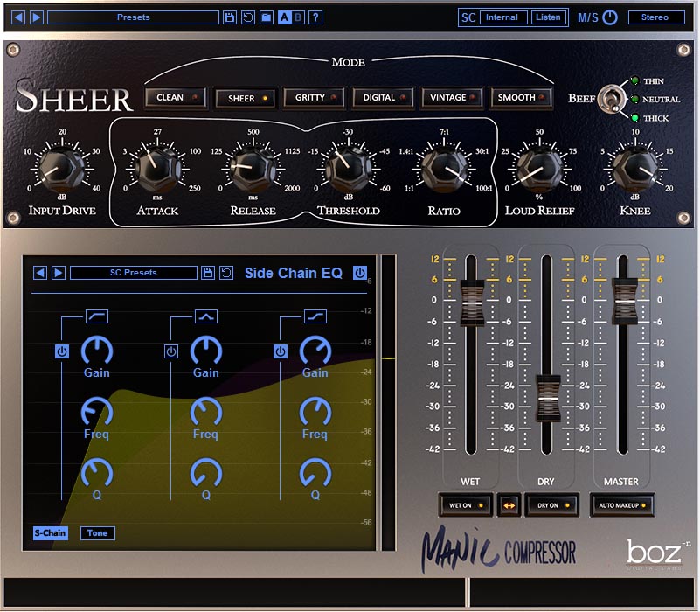
Task: Click the undo/revert arrow icon next to save
Action: coord(248,17)
